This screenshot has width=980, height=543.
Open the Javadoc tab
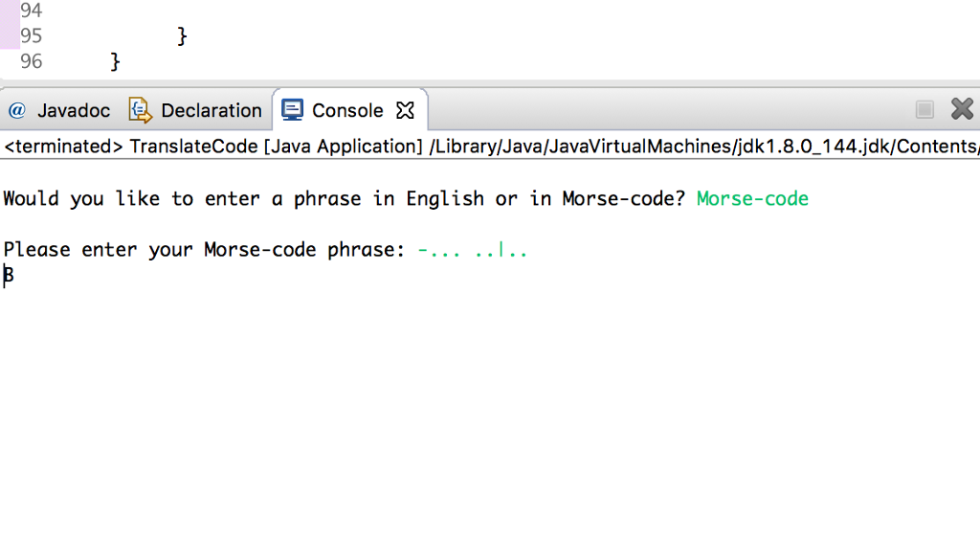pyautogui.click(x=58, y=110)
